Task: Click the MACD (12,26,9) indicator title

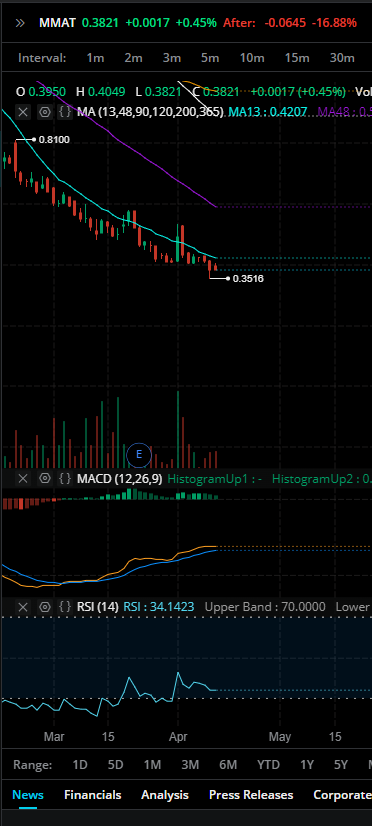Action: (x=120, y=478)
